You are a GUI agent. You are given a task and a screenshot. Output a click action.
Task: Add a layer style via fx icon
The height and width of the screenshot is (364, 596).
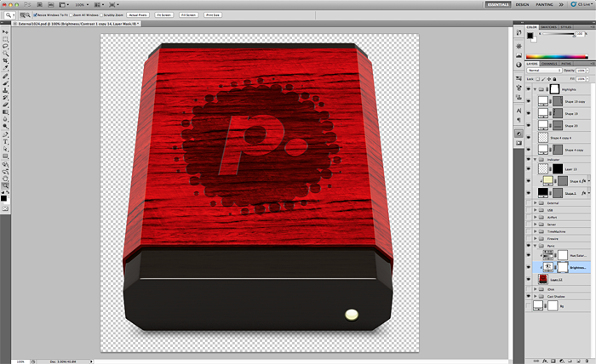(545, 361)
